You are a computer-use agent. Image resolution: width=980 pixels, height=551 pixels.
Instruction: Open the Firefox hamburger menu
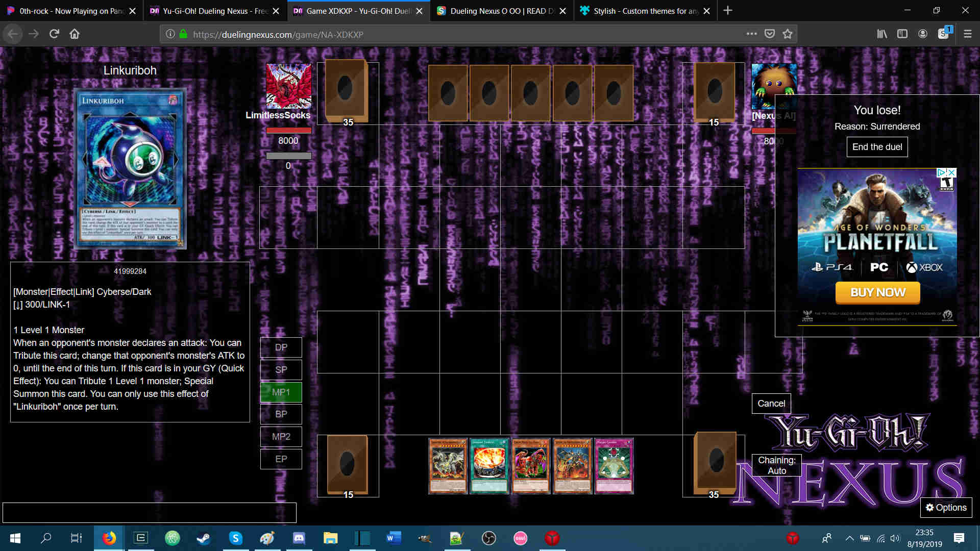tap(967, 34)
